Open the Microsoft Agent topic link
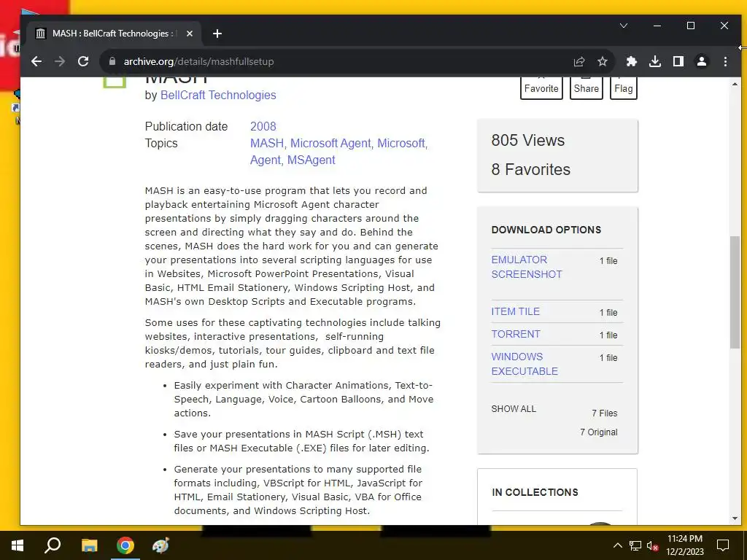The width and height of the screenshot is (747, 560). point(330,143)
